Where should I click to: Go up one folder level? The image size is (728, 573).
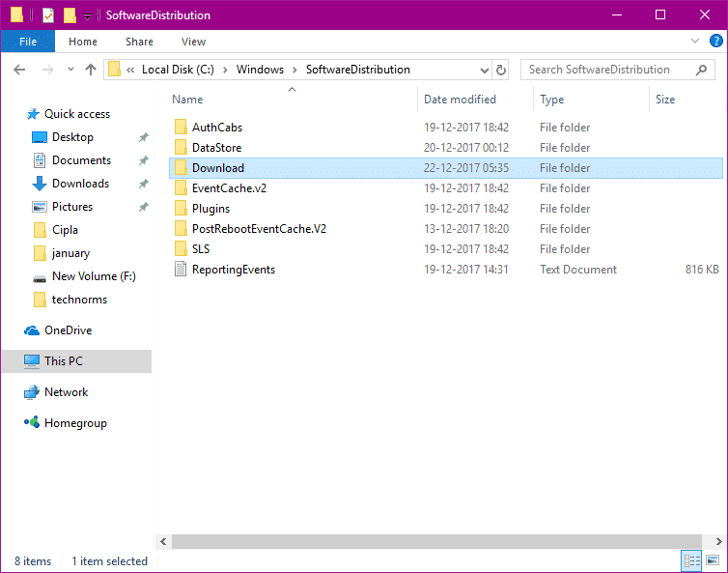(91, 70)
